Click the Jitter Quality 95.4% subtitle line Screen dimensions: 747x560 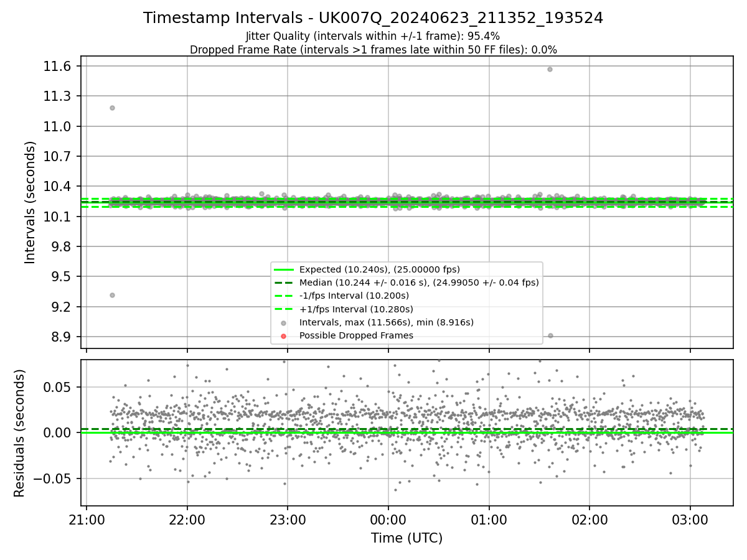[373, 36]
